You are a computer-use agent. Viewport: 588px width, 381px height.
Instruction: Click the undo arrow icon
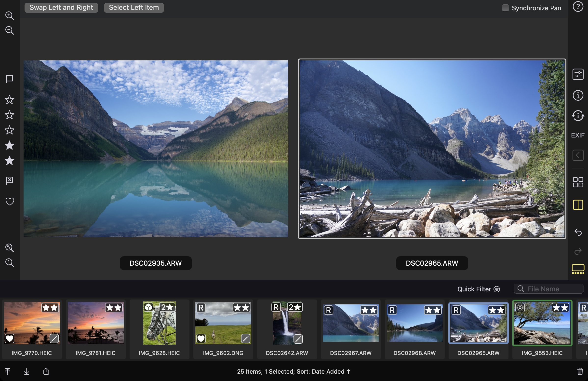578,232
